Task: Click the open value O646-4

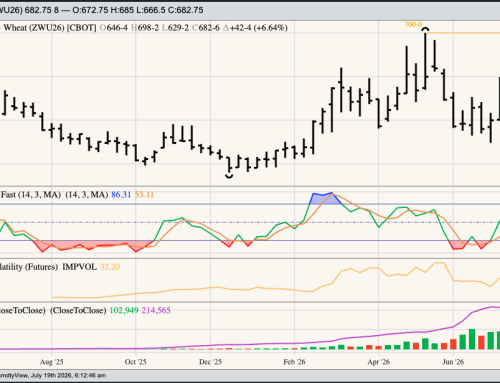Action: pos(114,28)
